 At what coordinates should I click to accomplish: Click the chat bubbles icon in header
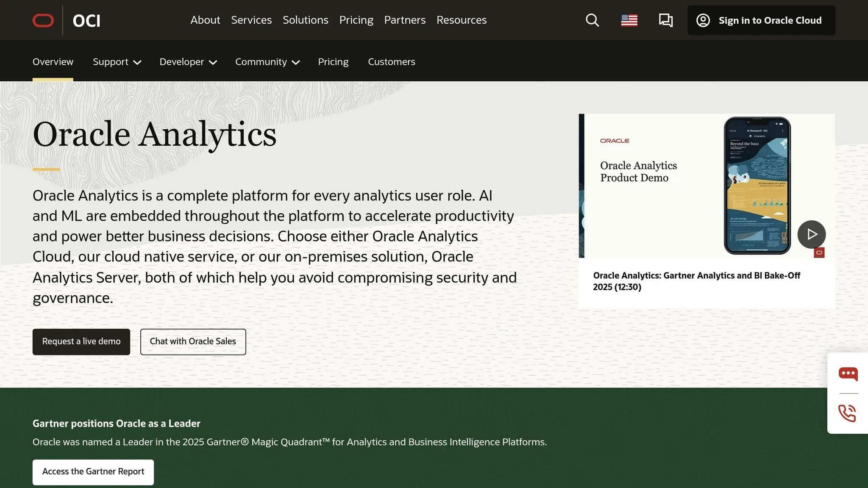point(666,20)
